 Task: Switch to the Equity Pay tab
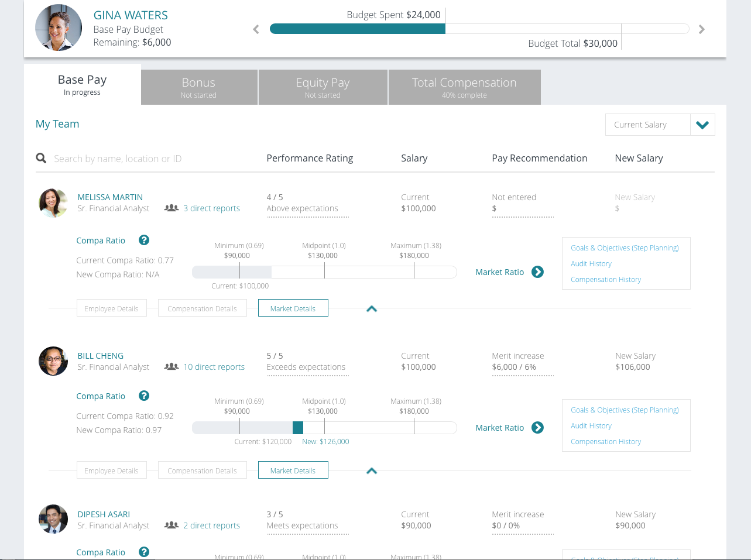coord(323,87)
